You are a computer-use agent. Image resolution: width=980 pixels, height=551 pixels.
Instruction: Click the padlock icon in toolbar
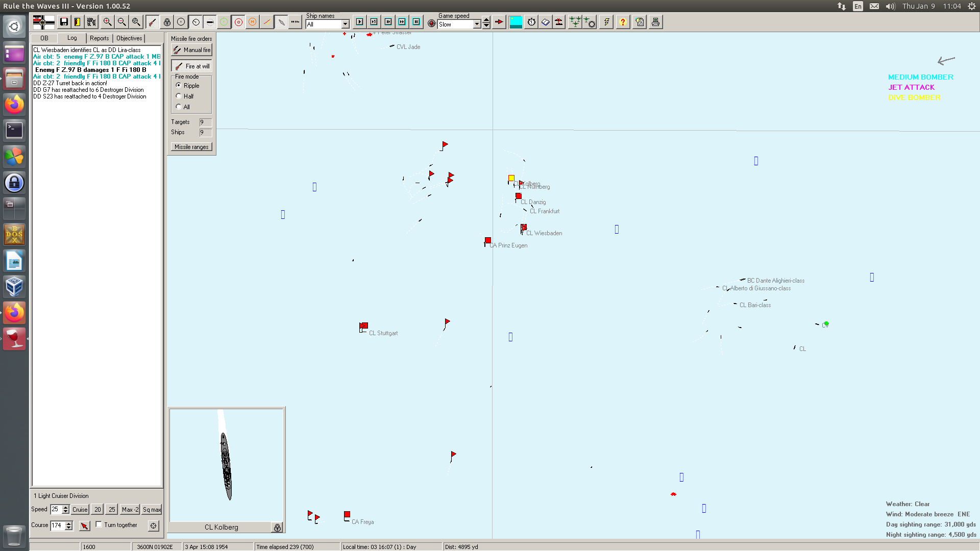click(167, 22)
